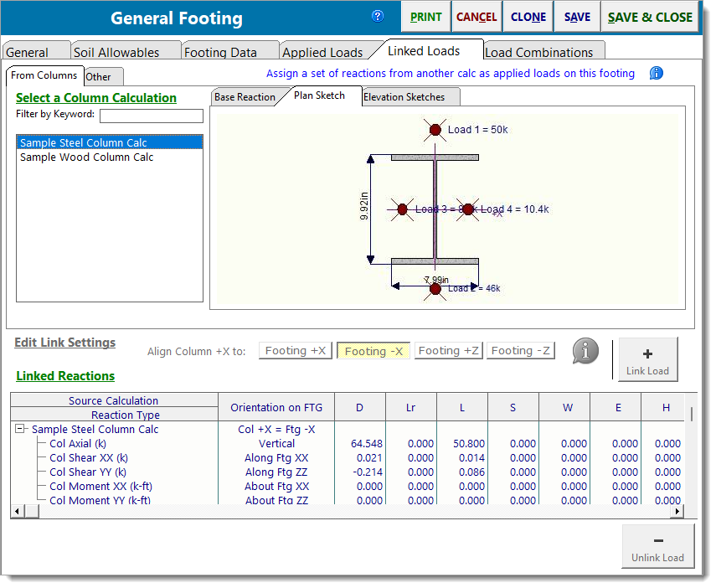
Task: Enable the Footing -Z alignment option
Action: (x=520, y=351)
